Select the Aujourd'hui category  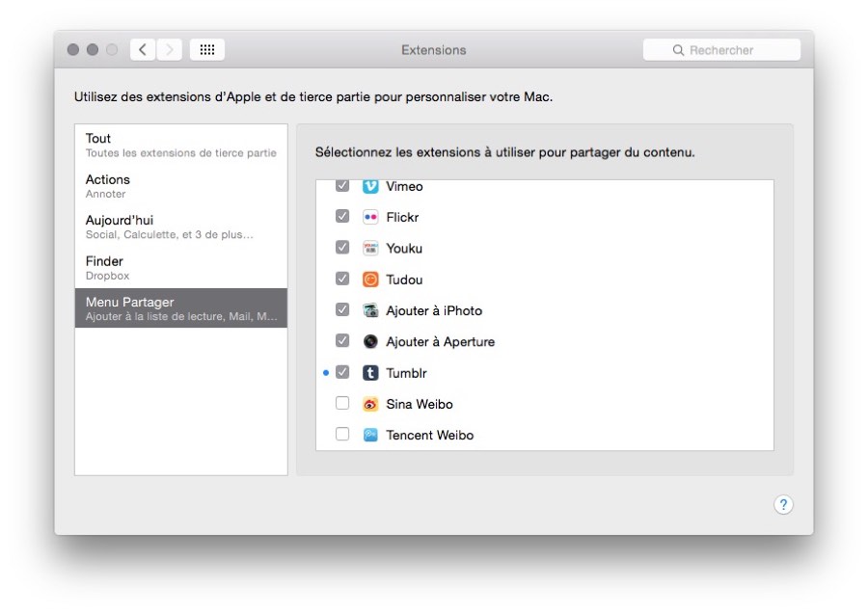pyautogui.click(x=181, y=227)
